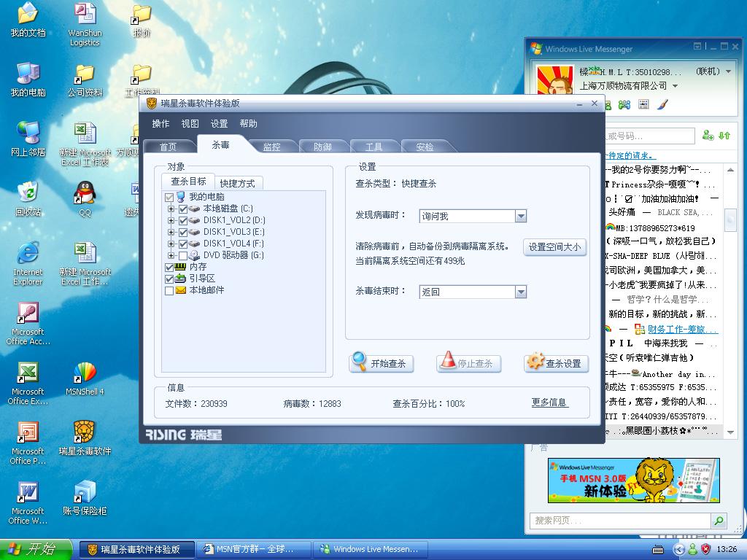
Task: Click the 手机 MSN 3.0 ad banner
Action: (634, 481)
